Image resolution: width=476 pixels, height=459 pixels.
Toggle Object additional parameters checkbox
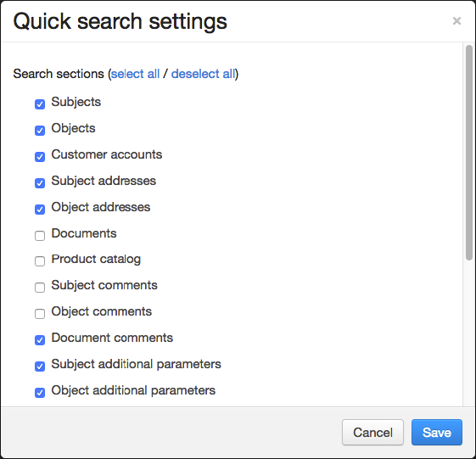coord(40,393)
